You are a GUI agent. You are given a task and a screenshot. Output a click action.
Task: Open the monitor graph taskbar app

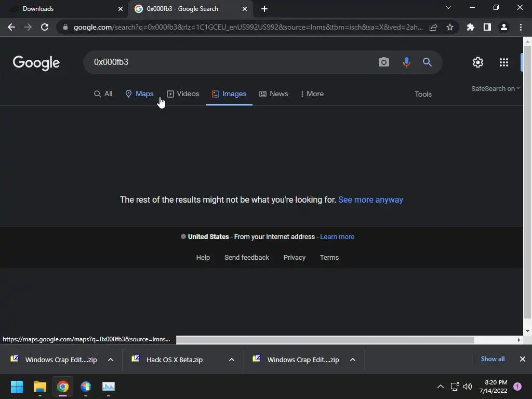(109, 387)
